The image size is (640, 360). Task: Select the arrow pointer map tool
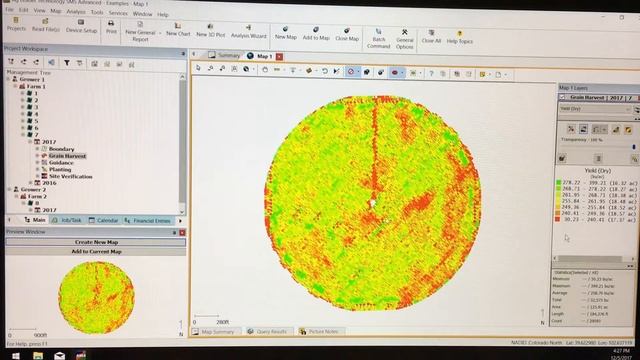[198, 68]
